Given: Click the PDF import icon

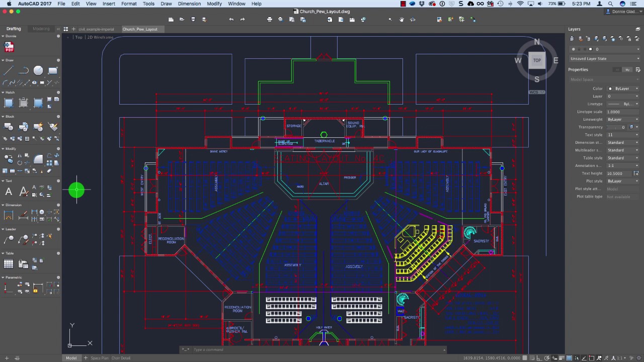Looking at the screenshot, I should pos(9,47).
